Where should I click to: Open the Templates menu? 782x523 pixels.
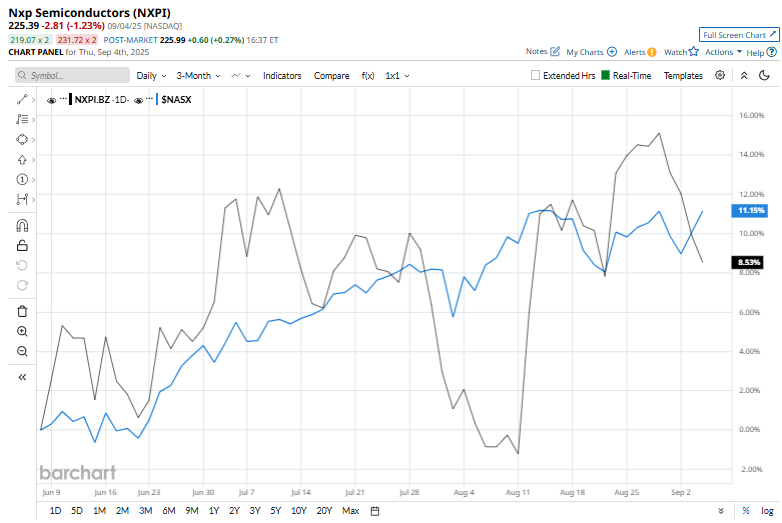pyautogui.click(x=683, y=76)
